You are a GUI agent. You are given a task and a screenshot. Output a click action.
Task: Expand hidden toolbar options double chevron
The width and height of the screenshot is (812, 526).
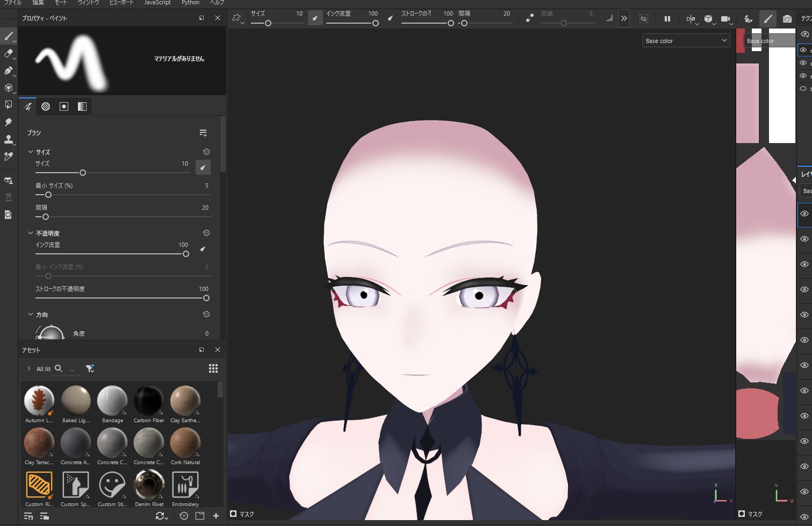(624, 18)
